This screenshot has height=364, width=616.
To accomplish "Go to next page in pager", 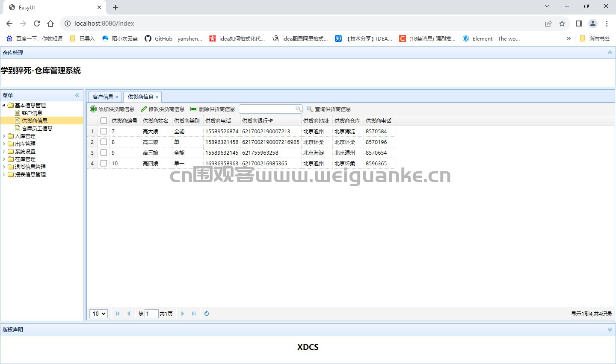I will pos(183,314).
